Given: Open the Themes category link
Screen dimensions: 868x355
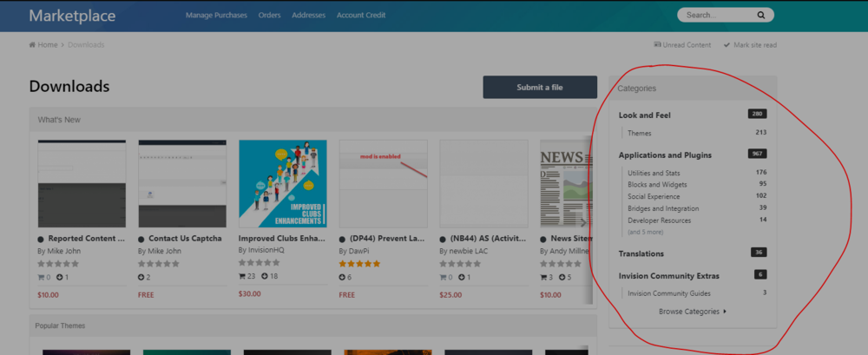Looking at the screenshot, I should (639, 133).
